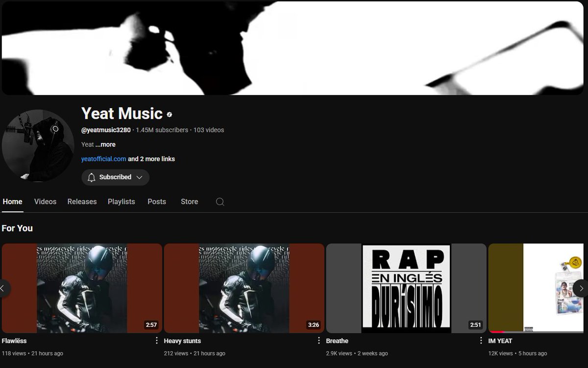Open the three-dot menu for Heavy stunts
This screenshot has width=588, height=368.
pos(319,341)
